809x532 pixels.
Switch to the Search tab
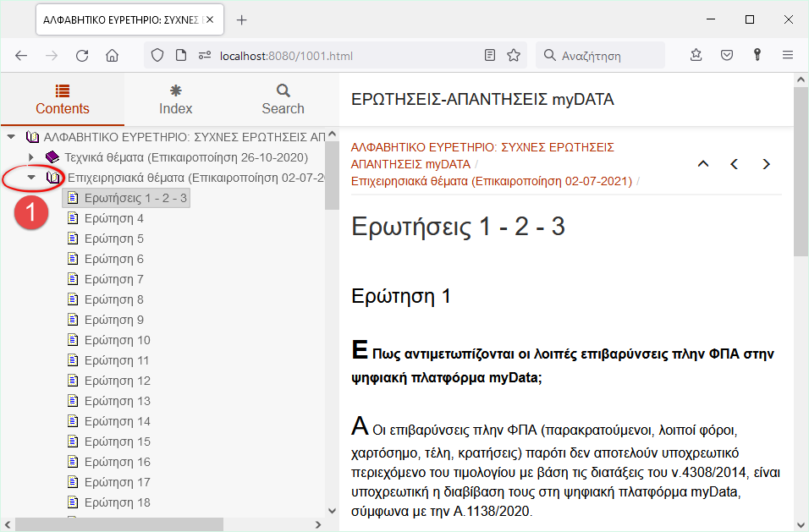point(283,100)
